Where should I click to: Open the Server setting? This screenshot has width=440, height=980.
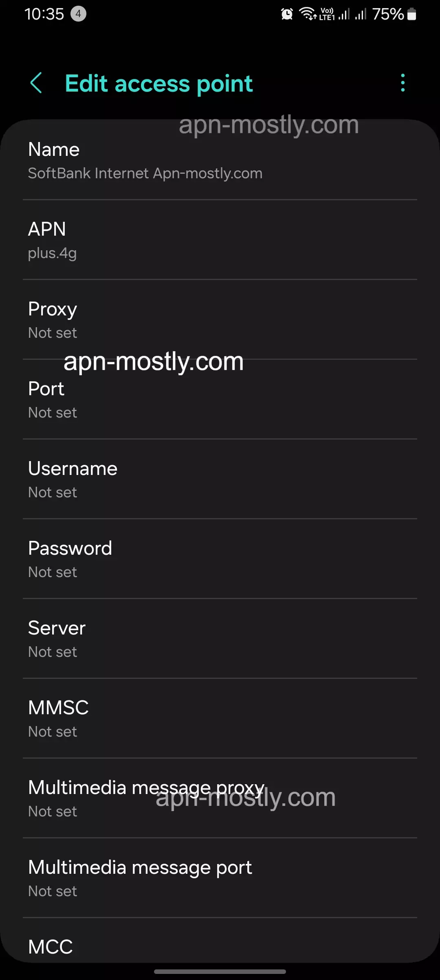[x=220, y=639]
